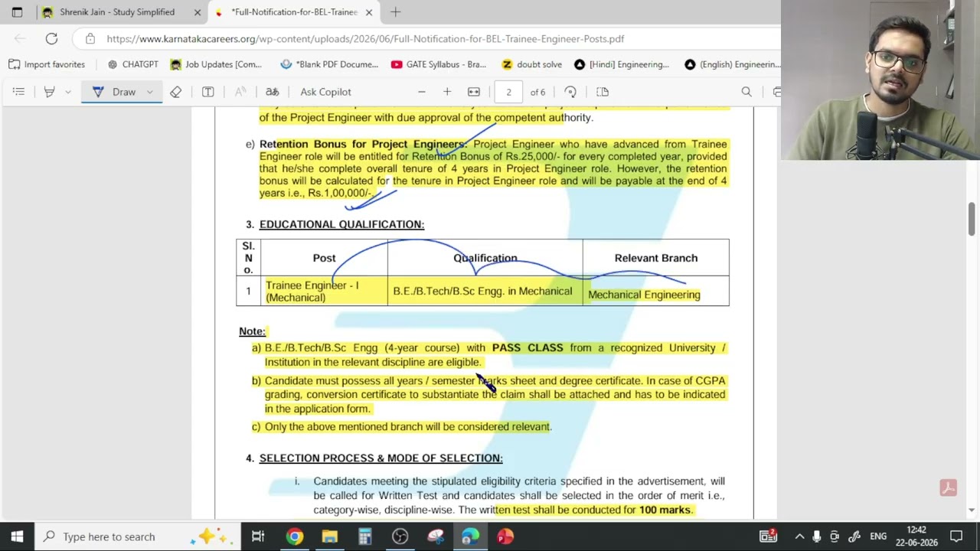Click the Ask Copilot button
This screenshot has height=551, width=980.
[325, 92]
